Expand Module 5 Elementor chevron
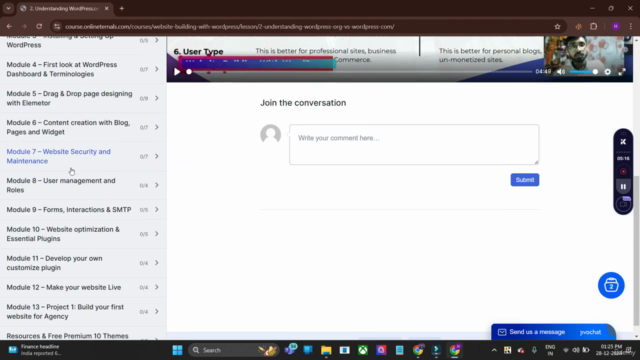Viewport: 640px width, 360px height. (x=157, y=98)
